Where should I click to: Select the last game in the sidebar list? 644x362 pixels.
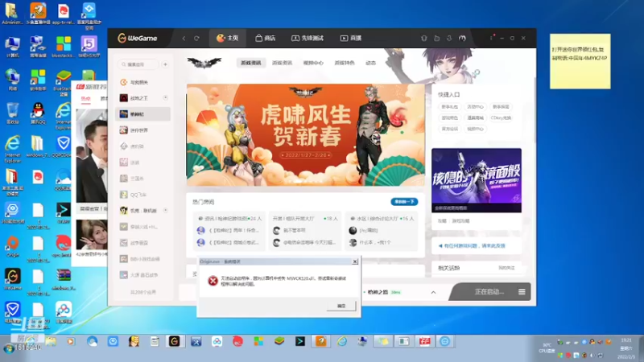pos(142,275)
